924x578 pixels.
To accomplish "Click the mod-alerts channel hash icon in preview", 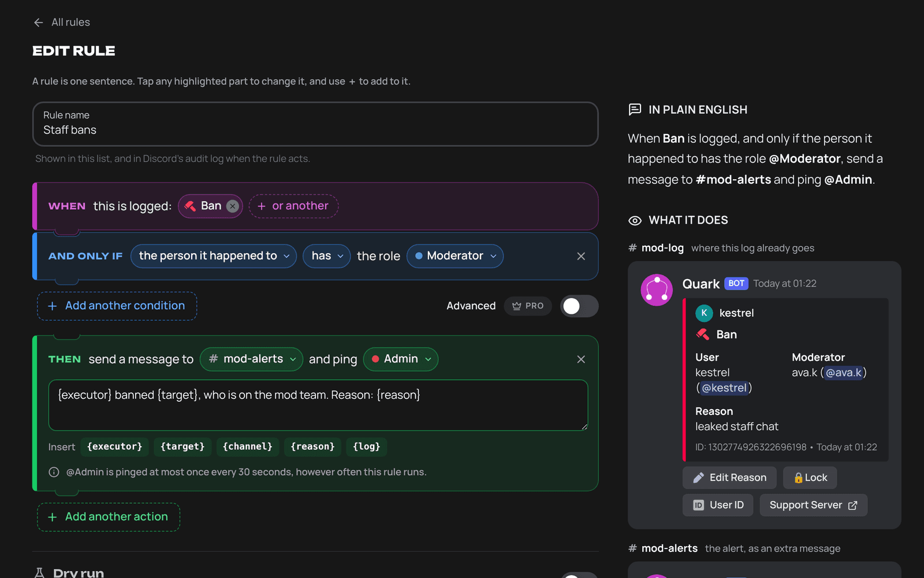I will point(632,549).
